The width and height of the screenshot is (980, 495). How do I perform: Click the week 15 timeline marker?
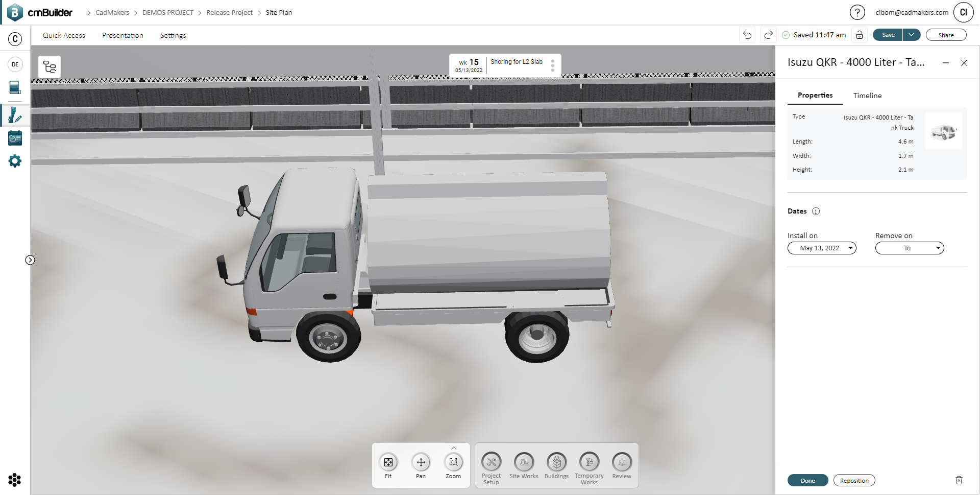coord(469,65)
